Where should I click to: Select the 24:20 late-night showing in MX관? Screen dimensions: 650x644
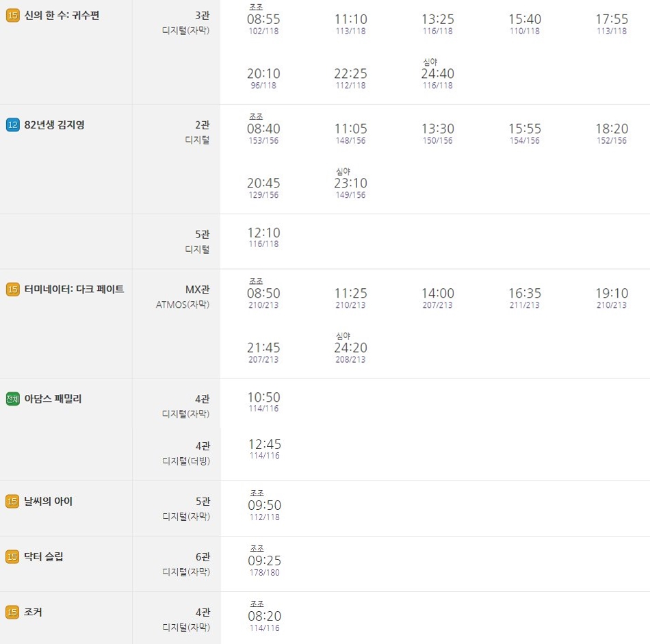pos(351,348)
